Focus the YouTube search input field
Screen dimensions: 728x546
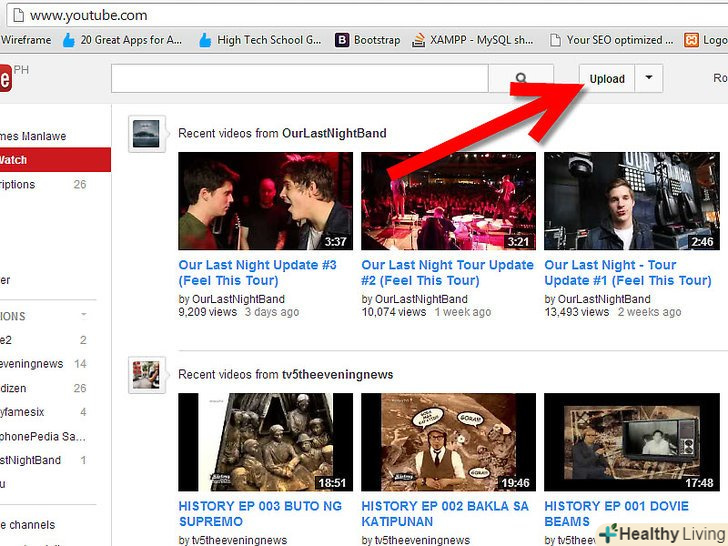coord(299,78)
